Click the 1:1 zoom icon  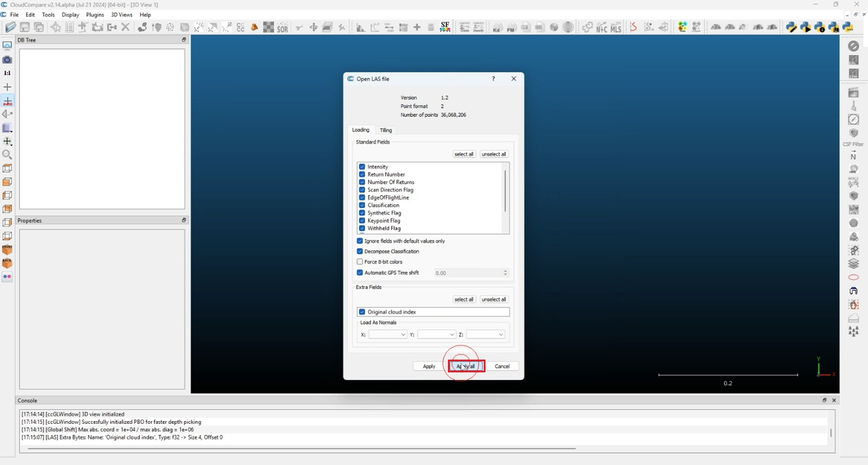click(x=7, y=73)
